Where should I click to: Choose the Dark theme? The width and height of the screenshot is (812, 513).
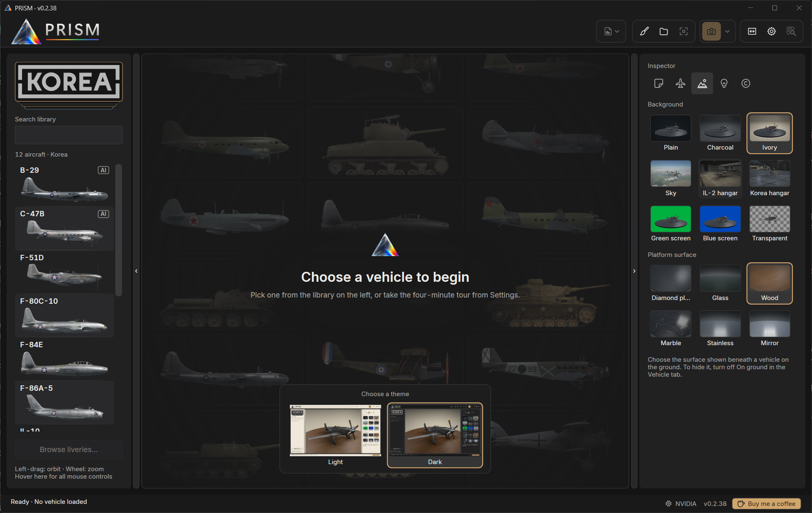tap(435, 435)
